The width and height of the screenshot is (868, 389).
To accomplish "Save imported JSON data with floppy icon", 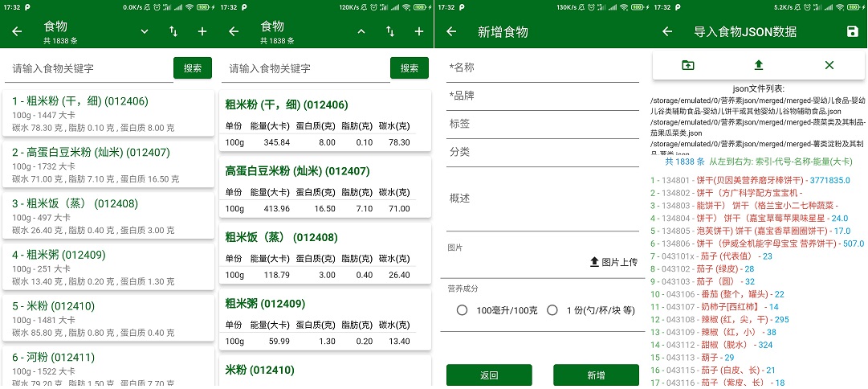I will (853, 31).
